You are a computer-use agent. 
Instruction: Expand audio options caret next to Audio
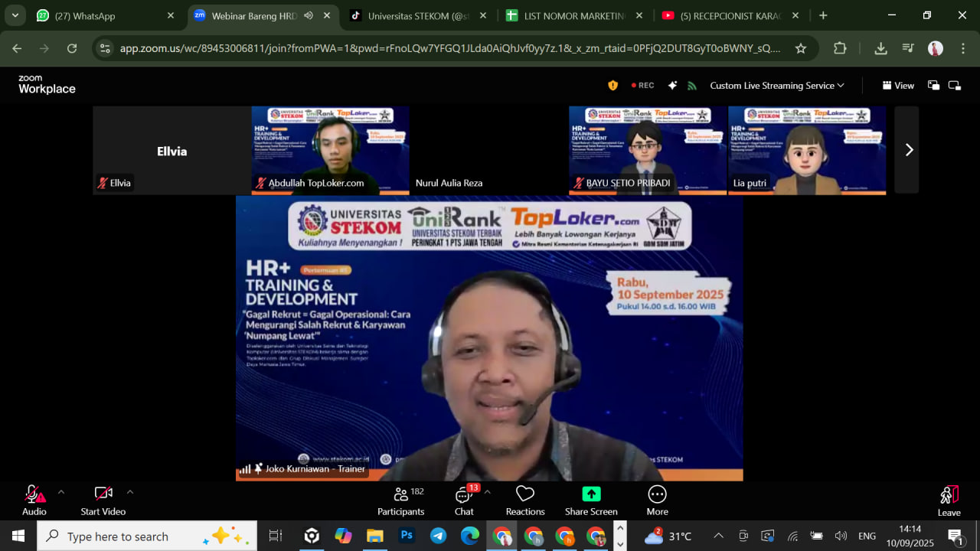61,492
